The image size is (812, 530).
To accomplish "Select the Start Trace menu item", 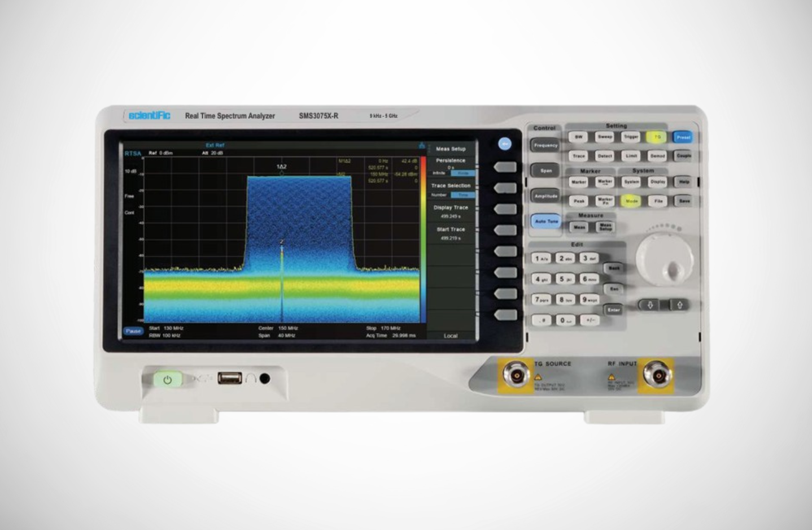I will tap(451, 233).
